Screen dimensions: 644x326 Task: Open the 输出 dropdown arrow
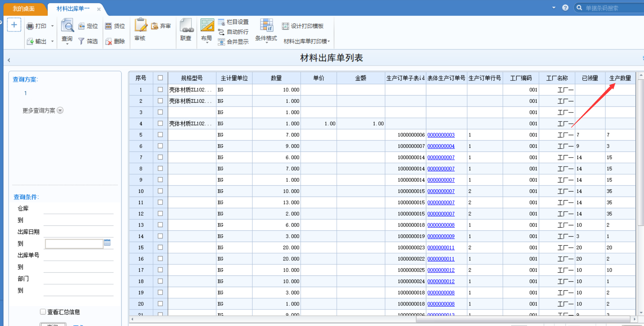pos(52,41)
